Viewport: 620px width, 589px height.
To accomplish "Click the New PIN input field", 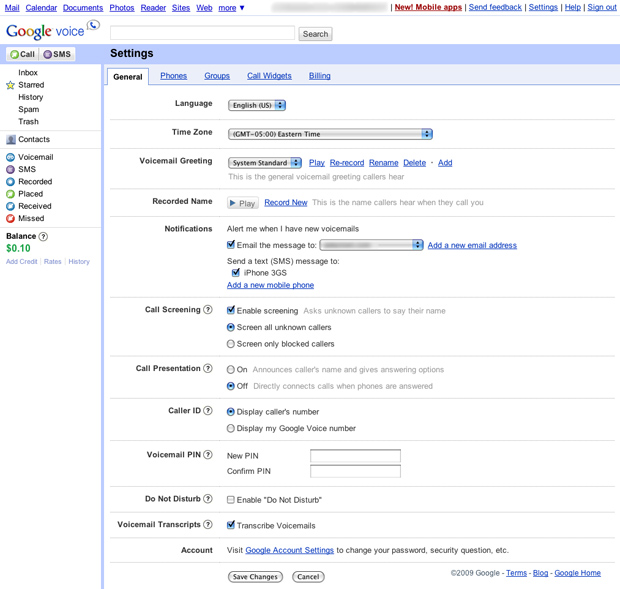I will point(355,456).
